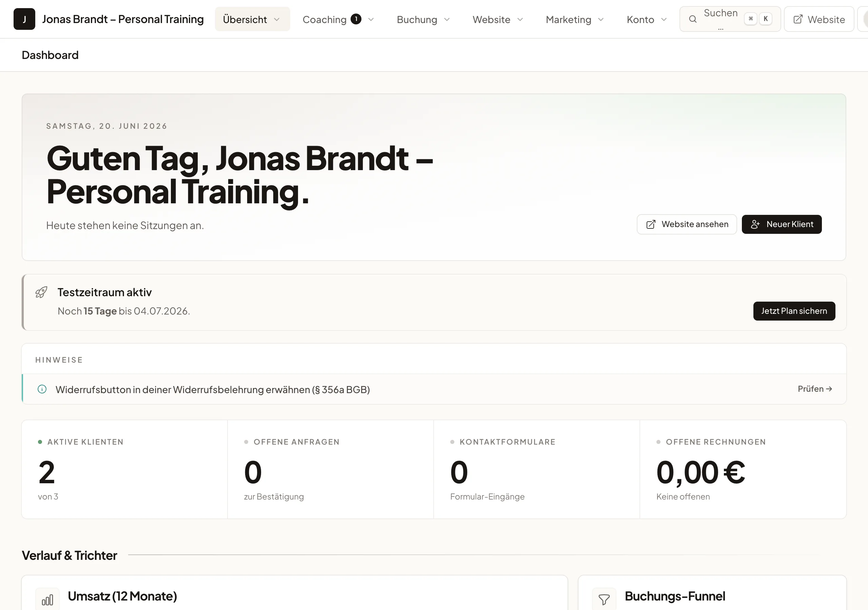Image resolution: width=868 pixels, height=610 pixels.
Task: Expand the Marketing menu chevron
Action: (x=601, y=19)
